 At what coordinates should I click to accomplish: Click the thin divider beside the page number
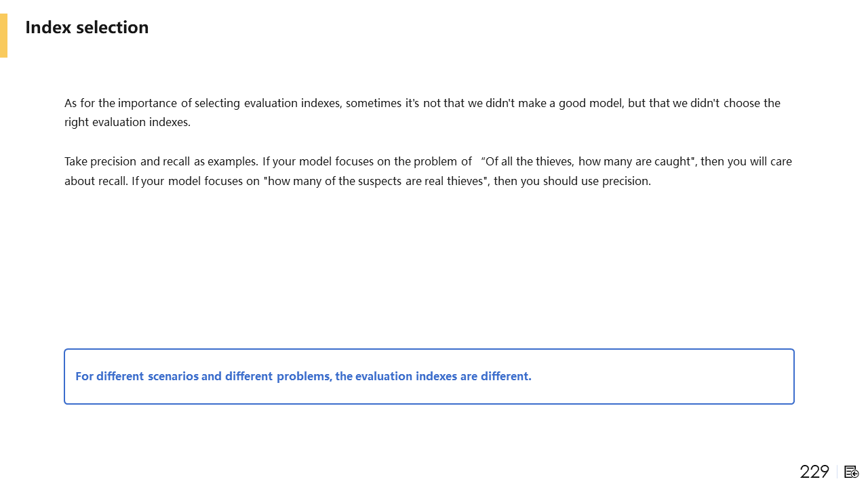[x=837, y=472]
